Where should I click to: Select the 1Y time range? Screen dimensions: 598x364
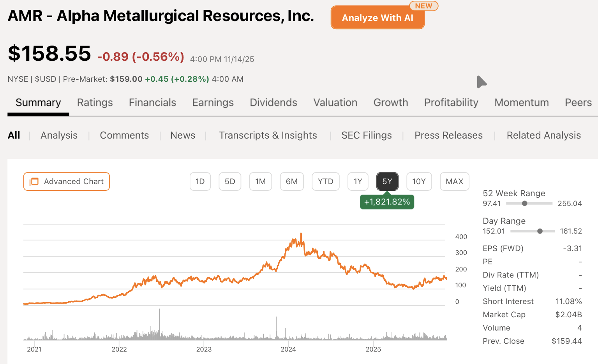click(358, 181)
